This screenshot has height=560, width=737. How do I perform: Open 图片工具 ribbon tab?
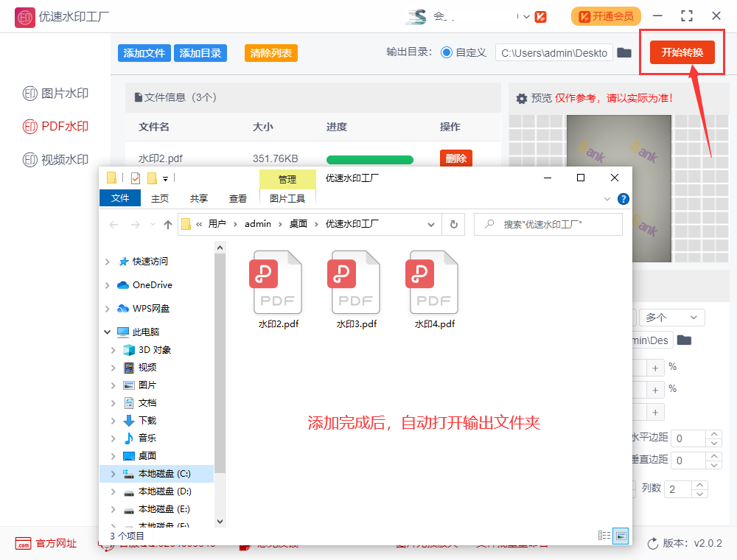287,199
